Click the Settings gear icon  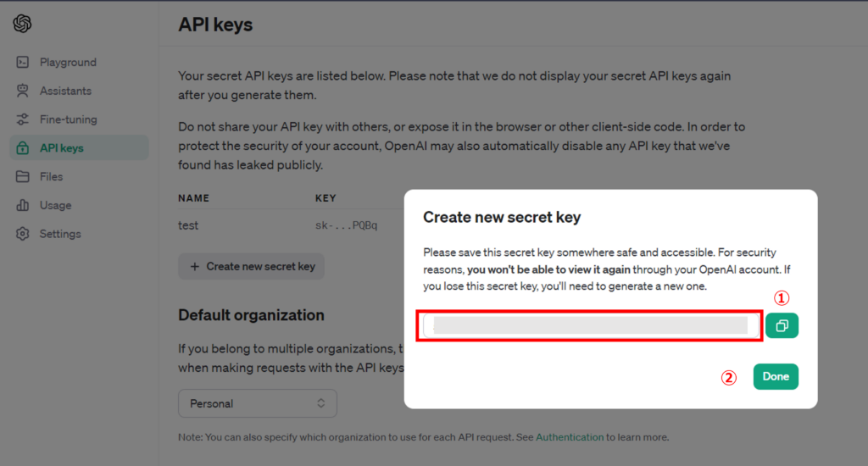(x=23, y=234)
